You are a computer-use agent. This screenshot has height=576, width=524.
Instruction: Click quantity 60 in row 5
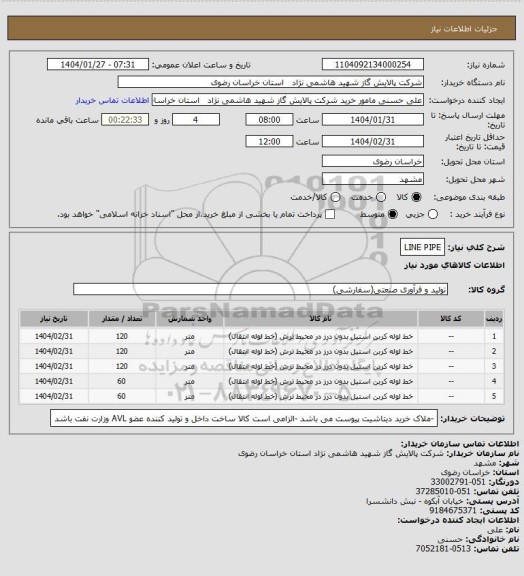(122, 396)
